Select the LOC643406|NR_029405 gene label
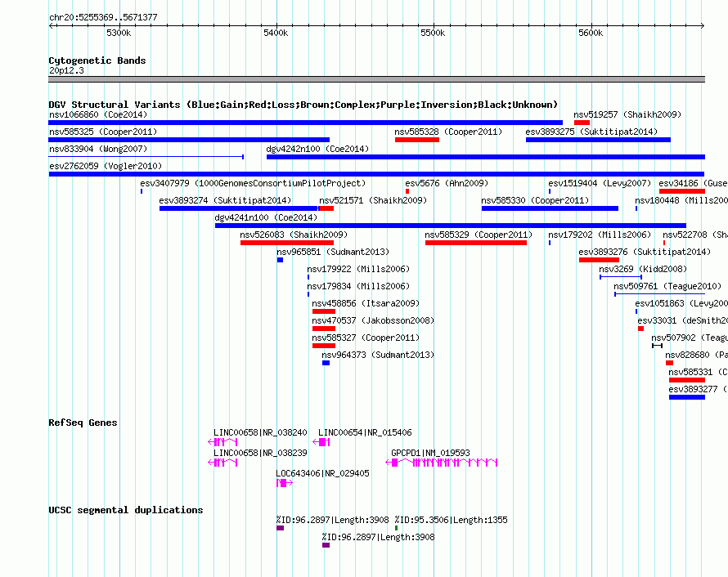This screenshot has width=728, height=577. point(322,473)
